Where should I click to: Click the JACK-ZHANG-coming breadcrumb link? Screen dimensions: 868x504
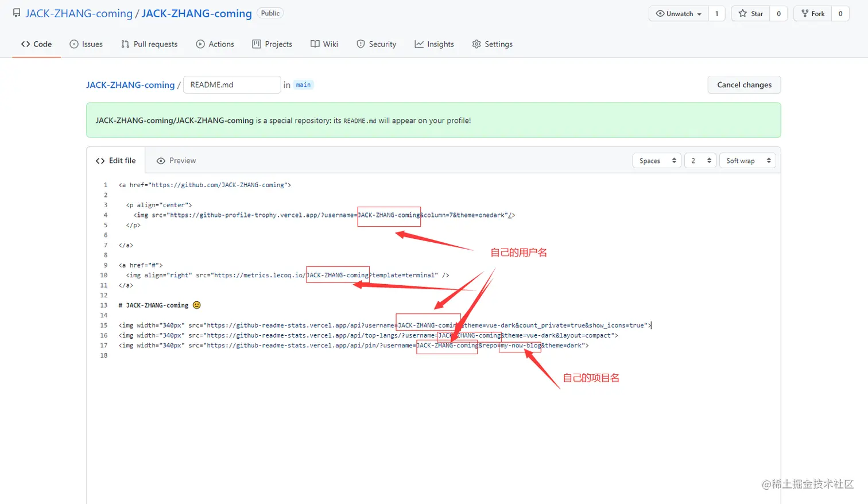click(x=130, y=85)
